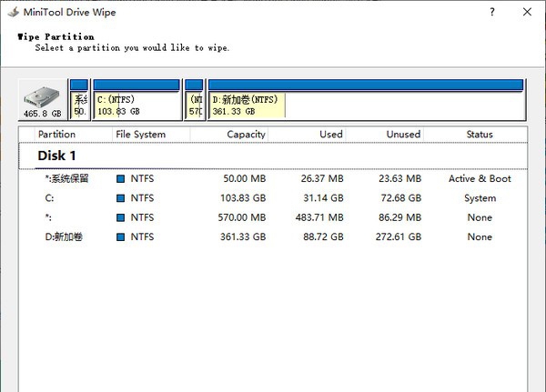The image size is (546, 392).
Task: Click NTFS file system text in C: row
Action: (142, 198)
